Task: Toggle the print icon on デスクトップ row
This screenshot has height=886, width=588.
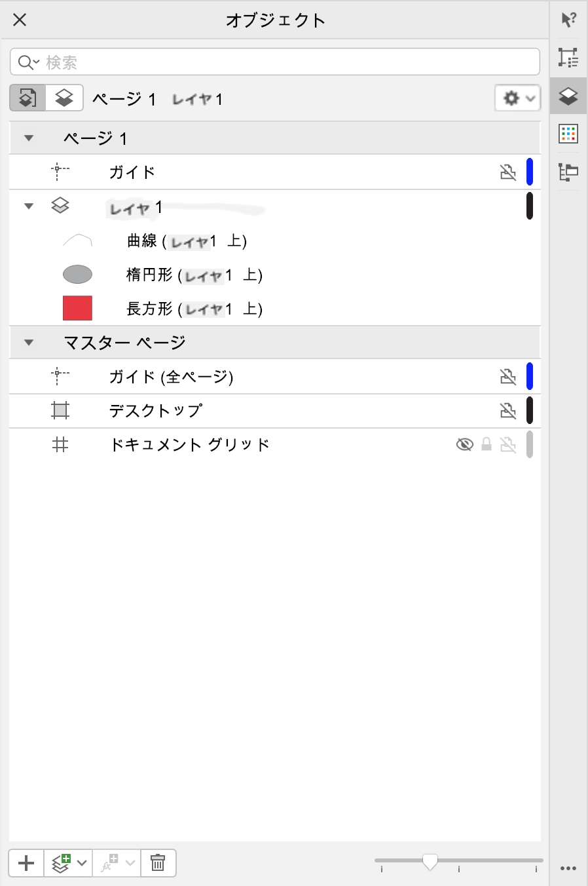Action: click(x=508, y=411)
